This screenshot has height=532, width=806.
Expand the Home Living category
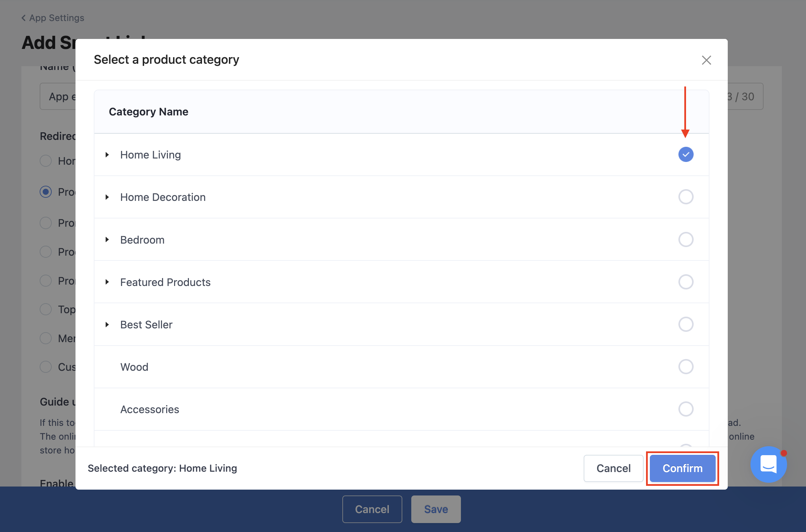click(x=107, y=155)
